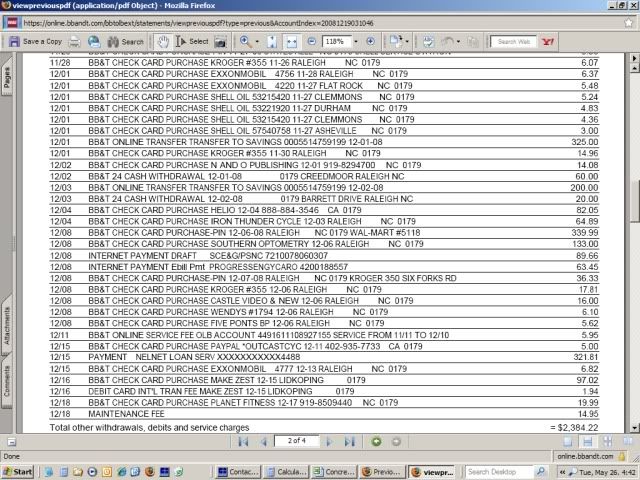Click the green previous view button
This screenshot has width=640, height=480.
(376, 442)
